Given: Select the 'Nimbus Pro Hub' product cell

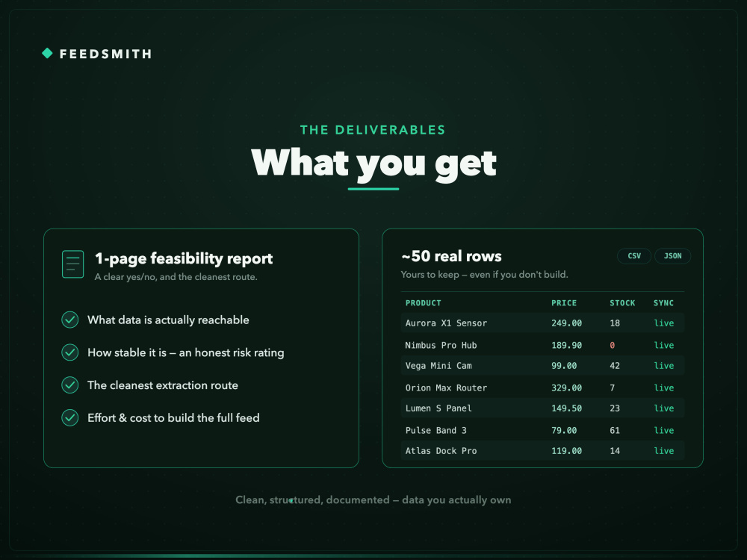Looking at the screenshot, I should click(x=441, y=345).
